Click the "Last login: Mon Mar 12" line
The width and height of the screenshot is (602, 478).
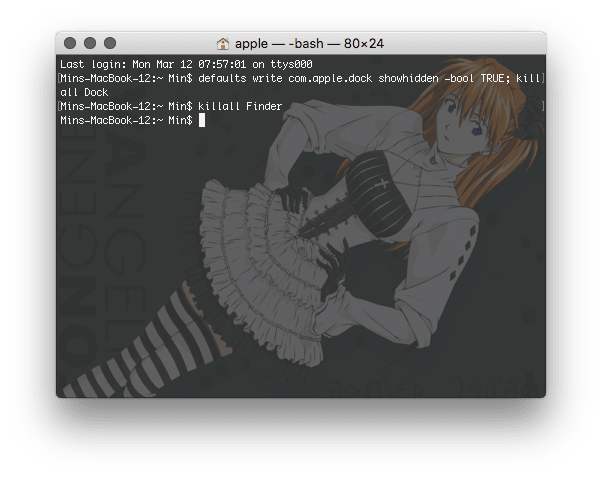click(x=186, y=64)
